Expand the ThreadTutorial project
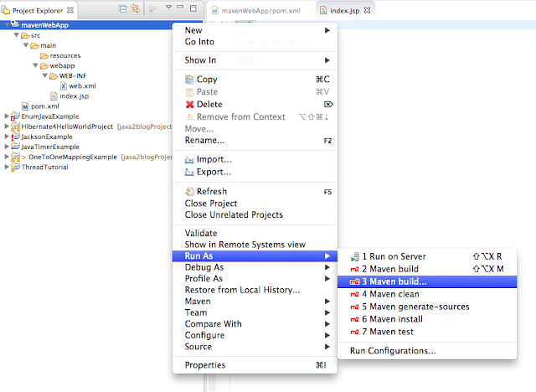The width and height of the screenshot is (536, 392). tap(6, 167)
